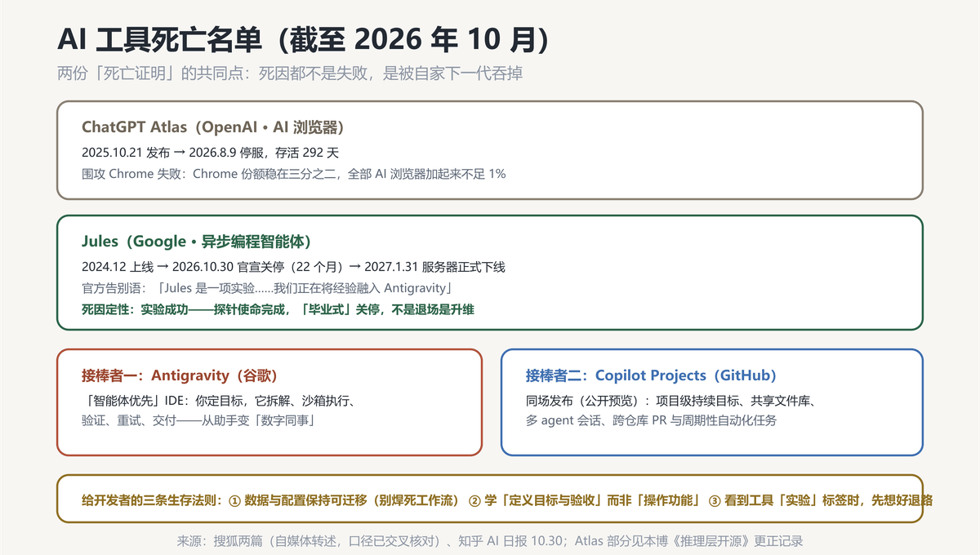The width and height of the screenshot is (980, 555).
Task: Click the line starting "多 agent 会话"
Action: point(651,421)
